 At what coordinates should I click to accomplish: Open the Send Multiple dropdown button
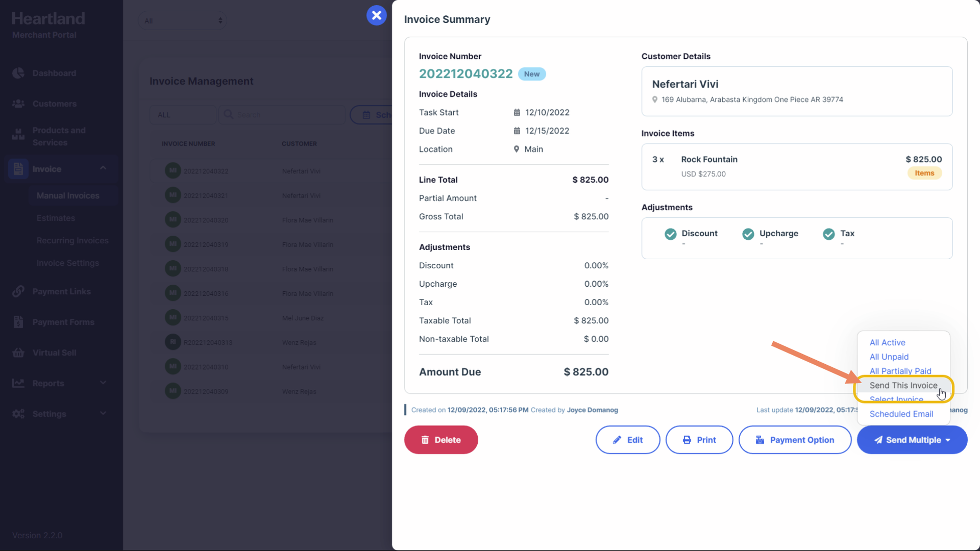pyautogui.click(x=912, y=440)
